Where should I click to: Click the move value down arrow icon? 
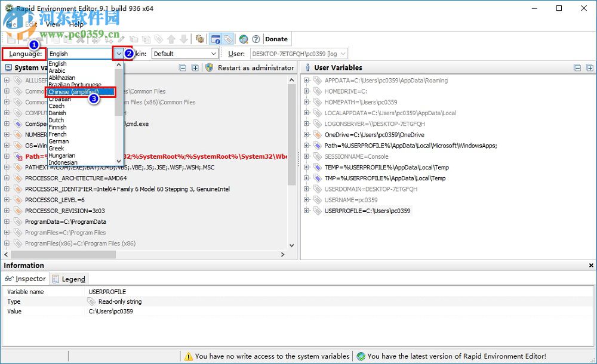183,39
